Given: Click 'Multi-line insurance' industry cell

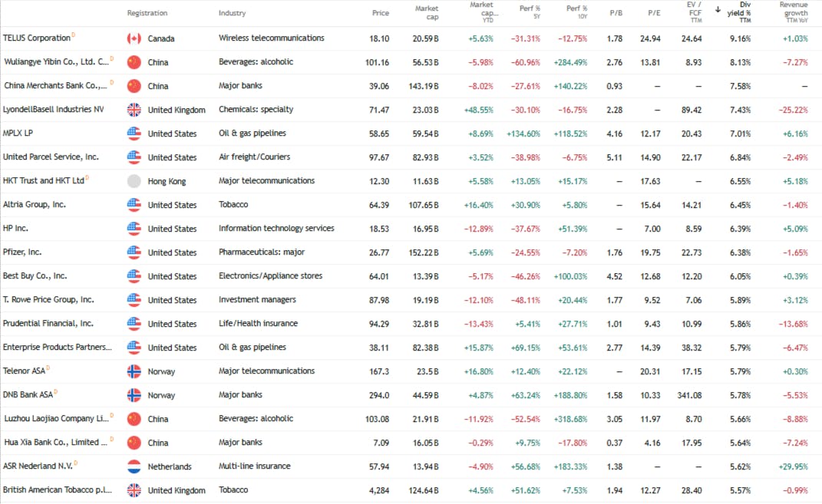Looking at the screenshot, I should (254, 466).
